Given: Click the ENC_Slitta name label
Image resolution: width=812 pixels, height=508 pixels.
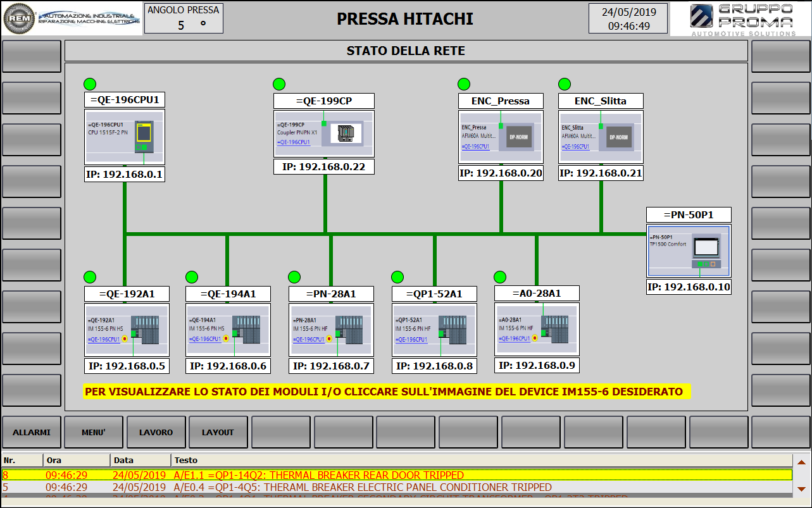Looking at the screenshot, I should click(x=601, y=101).
